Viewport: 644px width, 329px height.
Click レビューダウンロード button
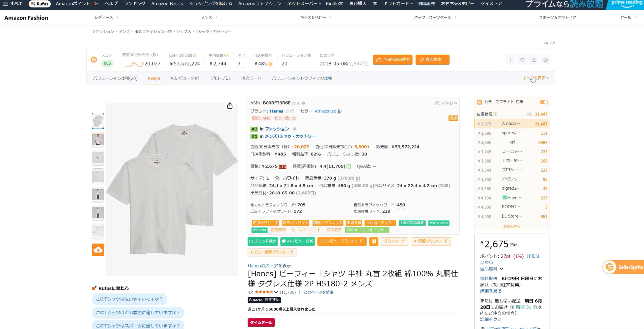click(342, 241)
